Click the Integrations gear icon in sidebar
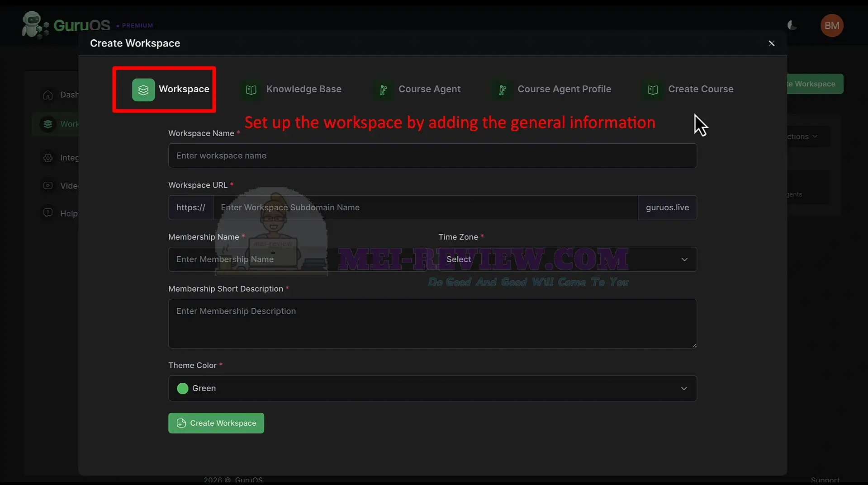Viewport: 868px width, 485px height. [48, 158]
